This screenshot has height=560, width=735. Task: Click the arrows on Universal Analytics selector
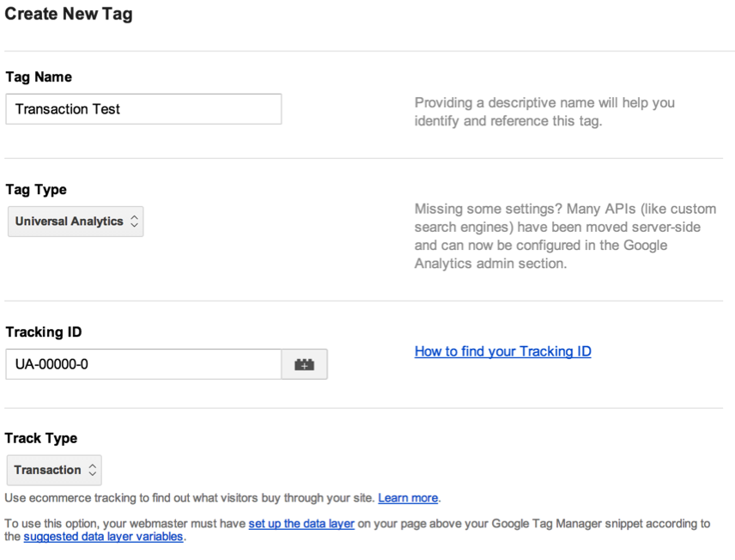133,222
